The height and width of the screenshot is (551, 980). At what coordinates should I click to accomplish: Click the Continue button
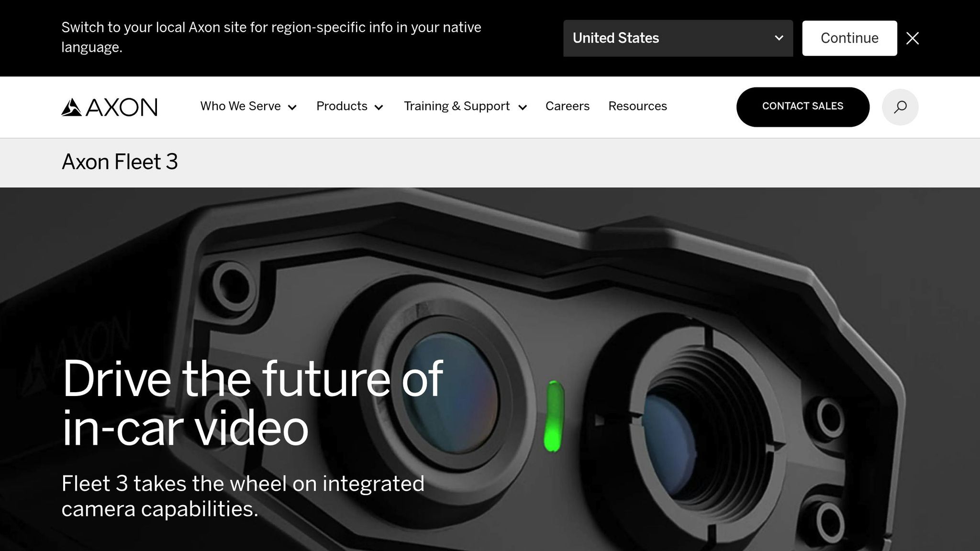849,38
